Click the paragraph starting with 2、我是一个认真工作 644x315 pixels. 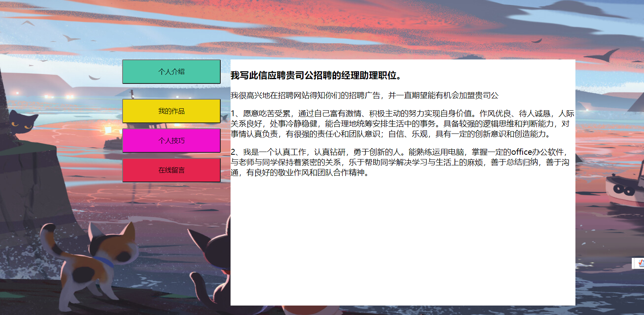pos(400,162)
